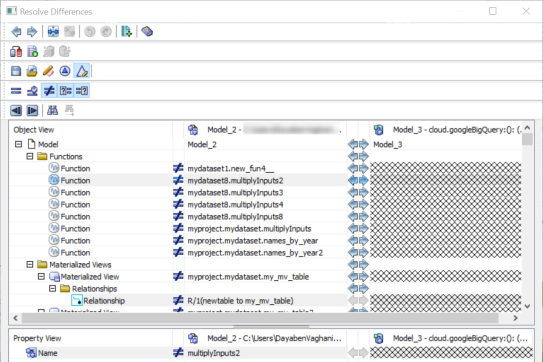Click the Functions folder label
The height and width of the screenshot is (362, 543).
(66, 157)
